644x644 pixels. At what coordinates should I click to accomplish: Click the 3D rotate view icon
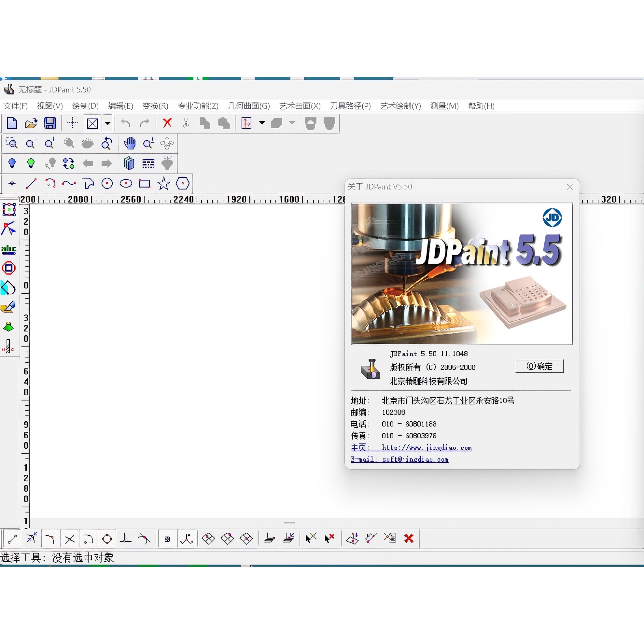coord(167,143)
